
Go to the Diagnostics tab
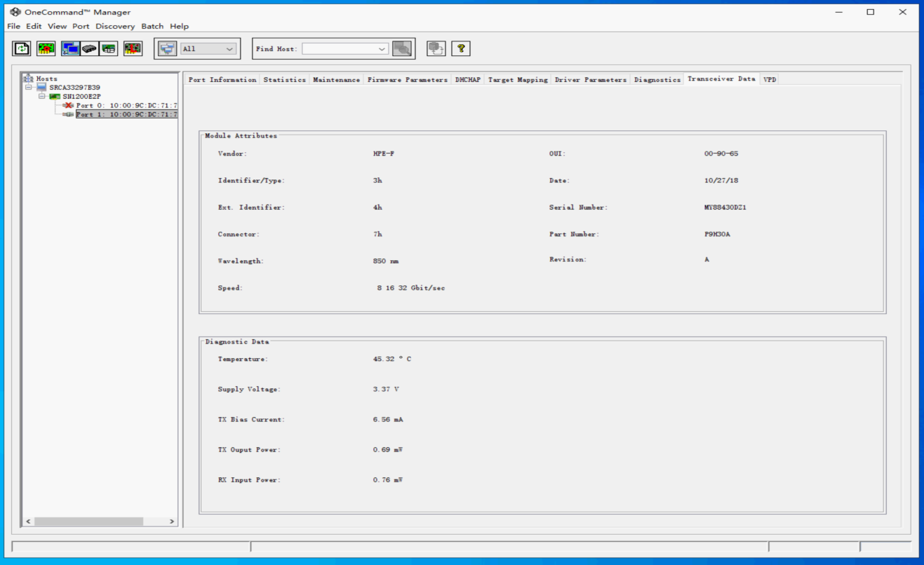[657, 80]
